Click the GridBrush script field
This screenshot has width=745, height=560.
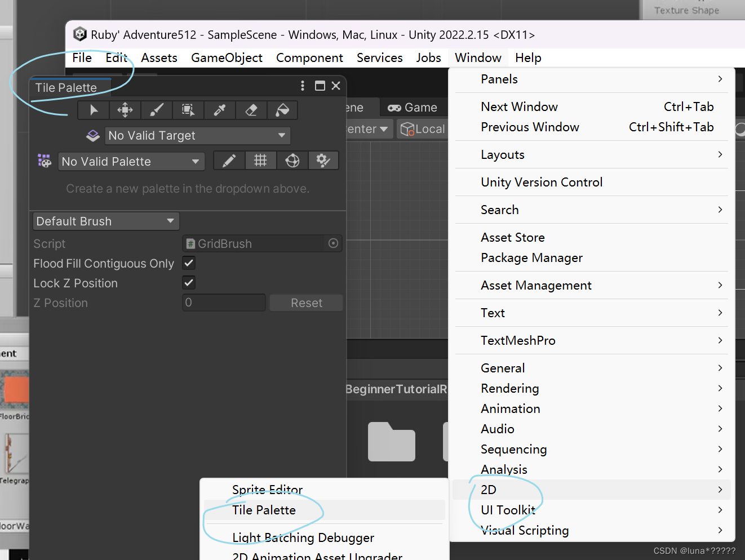point(262,243)
